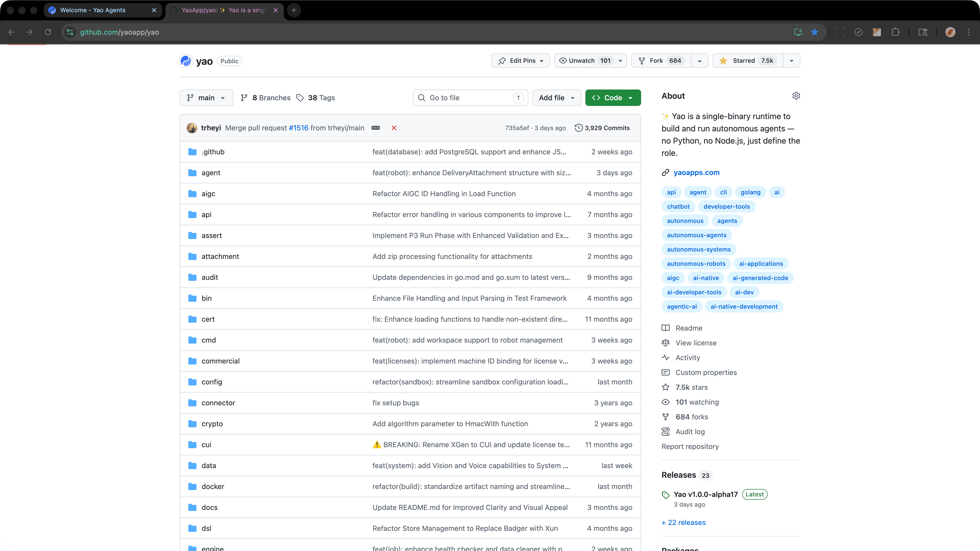This screenshot has width=980, height=551.
Task: Click the golang topic tag
Action: click(x=750, y=192)
